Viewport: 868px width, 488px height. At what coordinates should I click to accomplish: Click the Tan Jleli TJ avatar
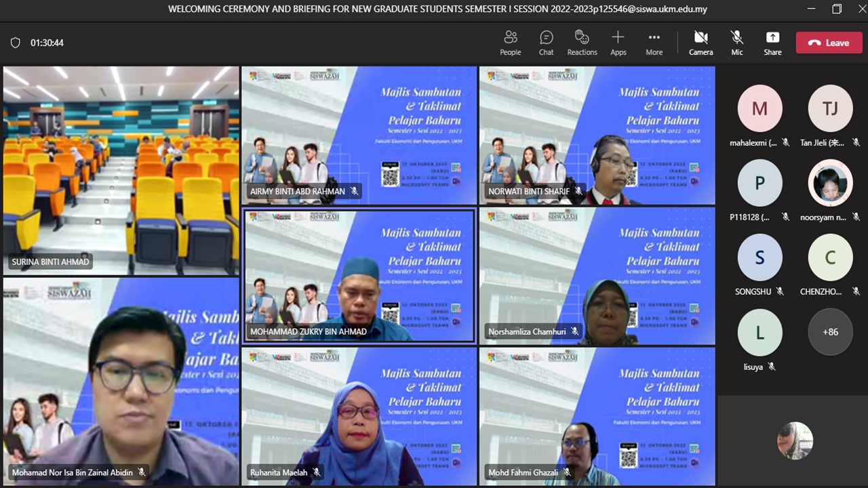click(x=830, y=108)
